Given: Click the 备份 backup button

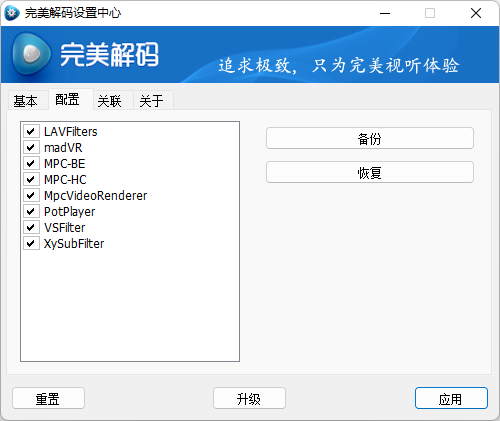Looking at the screenshot, I should [370, 138].
